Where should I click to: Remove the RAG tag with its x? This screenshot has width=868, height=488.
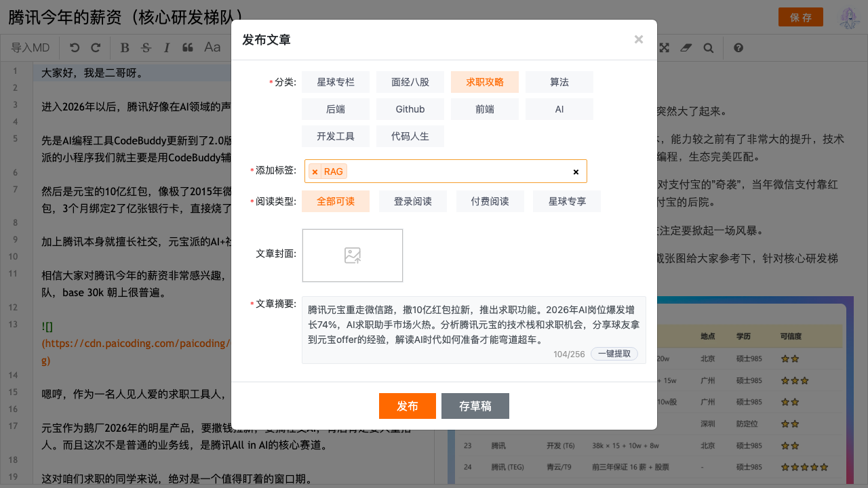[x=315, y=171]
